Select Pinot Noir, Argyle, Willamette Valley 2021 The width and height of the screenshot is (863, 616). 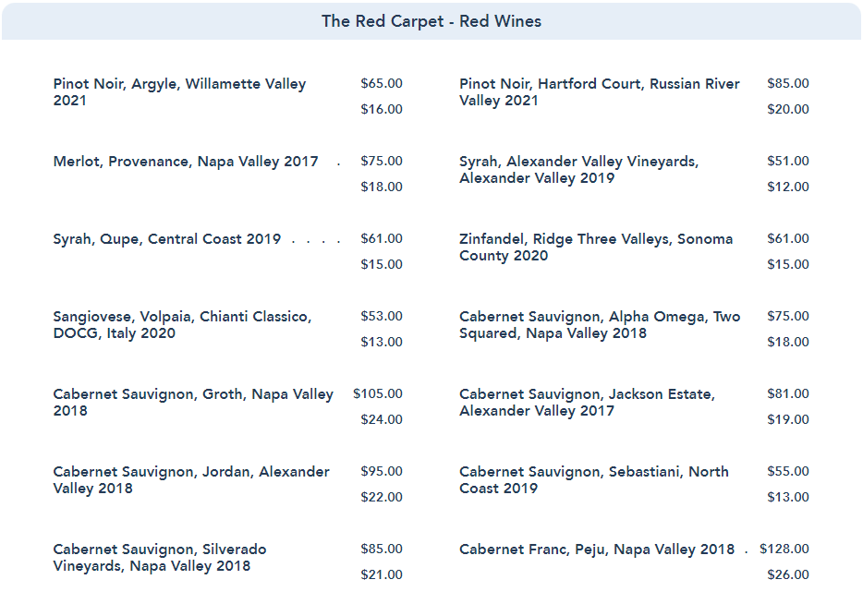click(179, 91)
